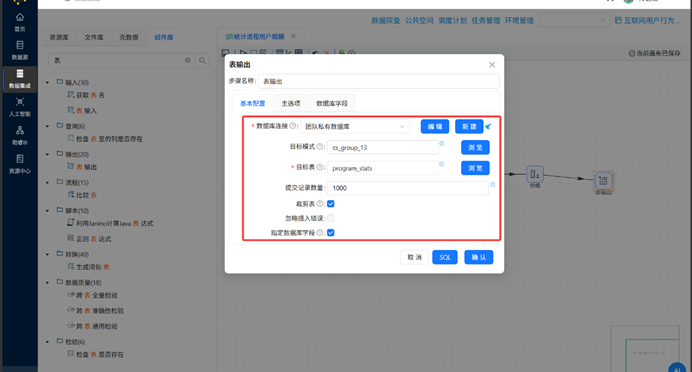Select the 基本配置 tab in dialog
The width and height of the screenshot is (692, 372).
tap(253, 103)
